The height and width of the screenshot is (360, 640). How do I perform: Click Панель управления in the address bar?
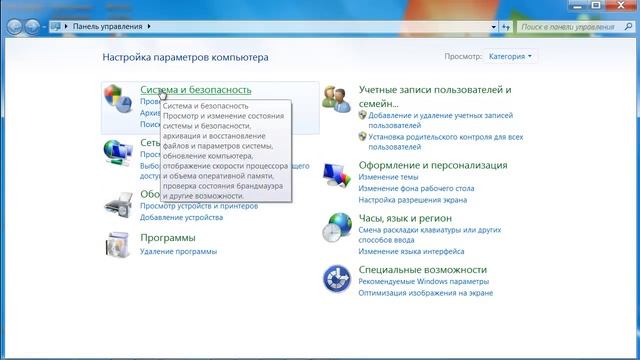[107, 27]
